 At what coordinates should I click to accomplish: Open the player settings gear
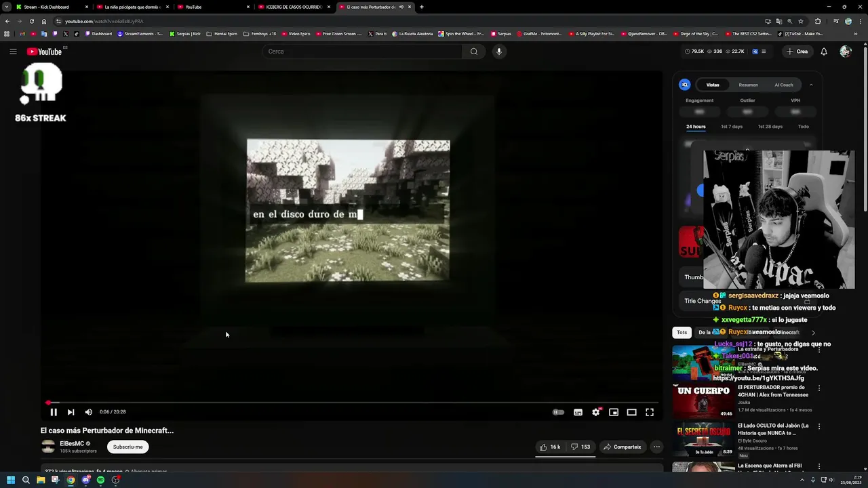[595, 412]
